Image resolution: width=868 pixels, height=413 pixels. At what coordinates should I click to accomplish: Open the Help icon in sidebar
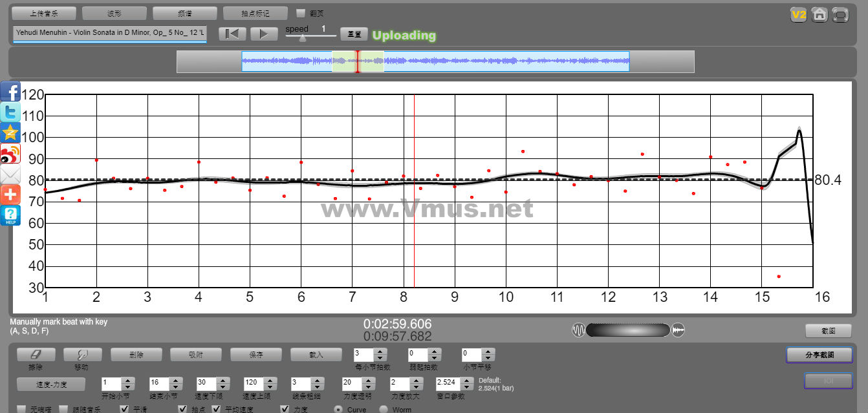coord(10,215)
